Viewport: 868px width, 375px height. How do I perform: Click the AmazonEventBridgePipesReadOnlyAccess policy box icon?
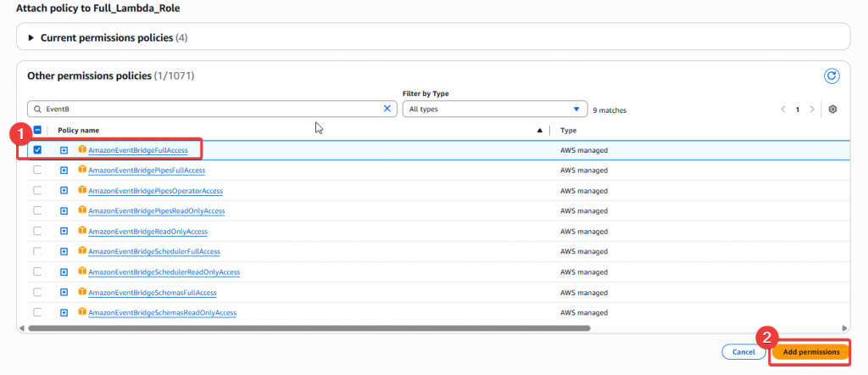coord(82,210)
